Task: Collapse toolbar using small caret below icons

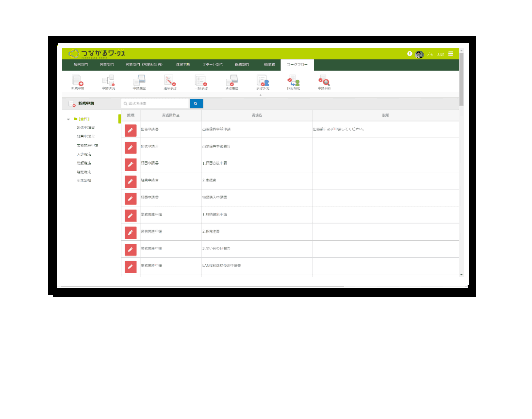Action: [260, 95]
